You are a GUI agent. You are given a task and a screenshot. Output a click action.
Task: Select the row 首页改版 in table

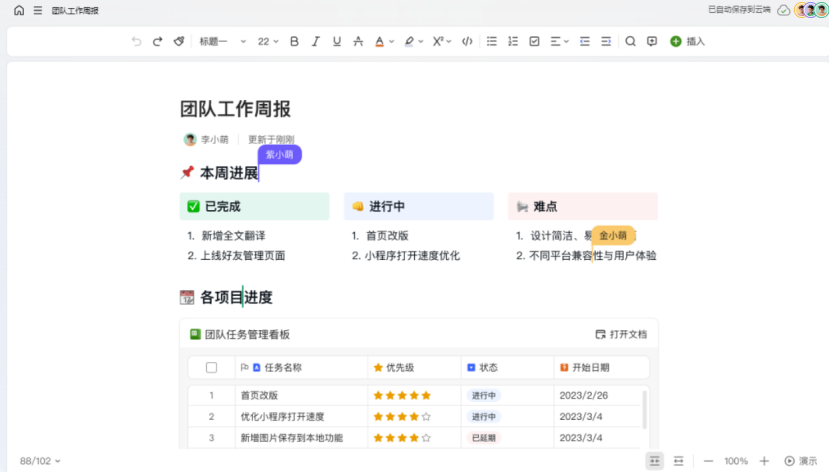(414, 395)
